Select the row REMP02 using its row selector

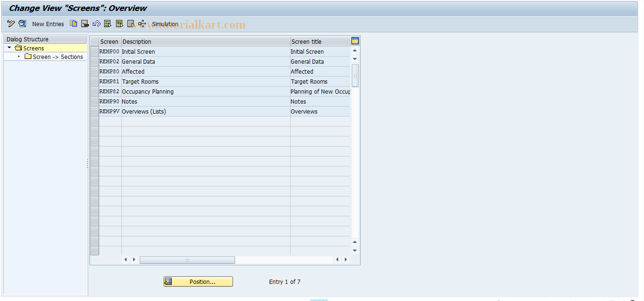point(95,61)
